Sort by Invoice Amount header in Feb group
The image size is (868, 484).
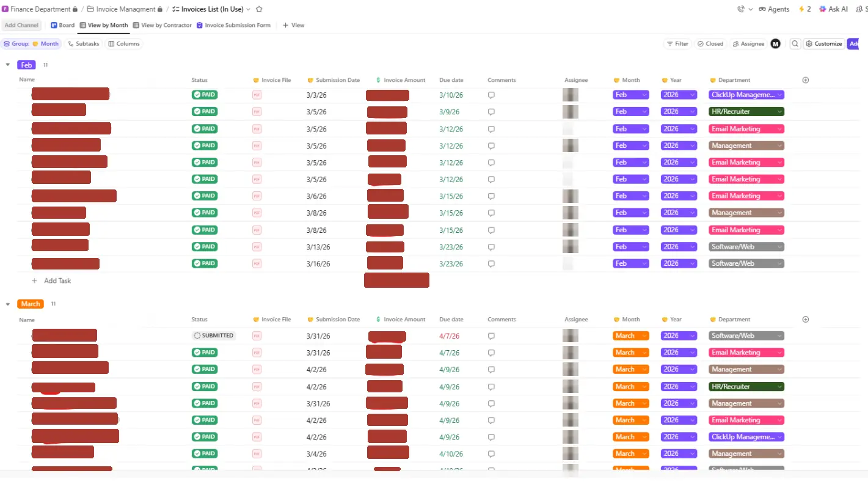[401, 80]
